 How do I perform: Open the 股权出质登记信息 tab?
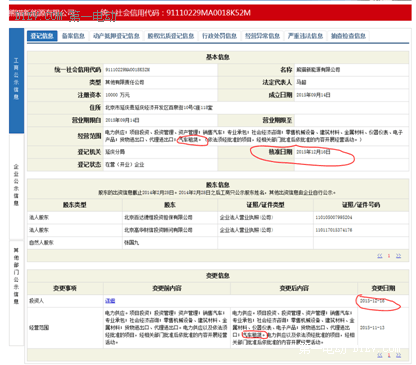click(x=171, y=36)
